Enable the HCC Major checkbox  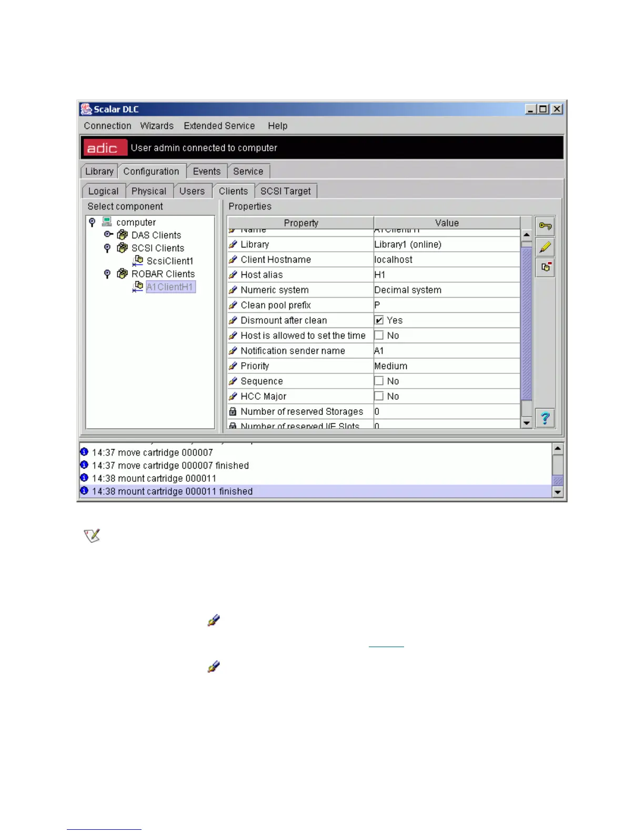(379, 396)
